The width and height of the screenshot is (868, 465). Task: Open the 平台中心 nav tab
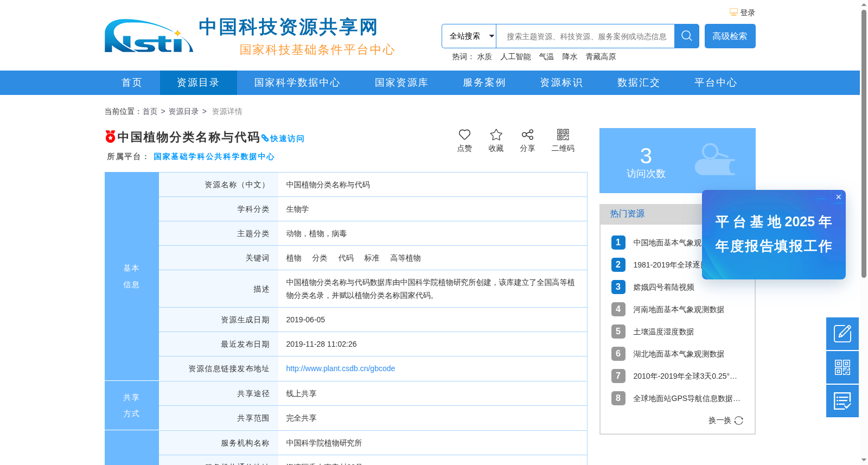click(716, 82)
